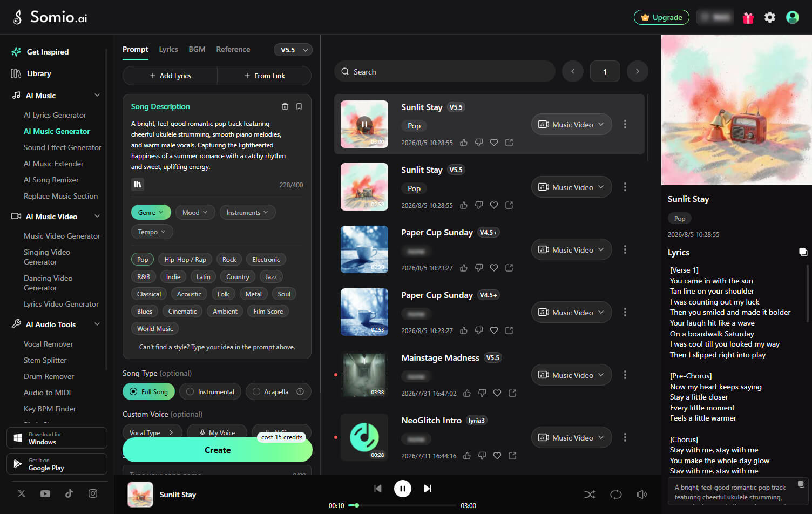Like the first Sunlit Stay track
The image size is (812, 514).
tap(464, 143)
